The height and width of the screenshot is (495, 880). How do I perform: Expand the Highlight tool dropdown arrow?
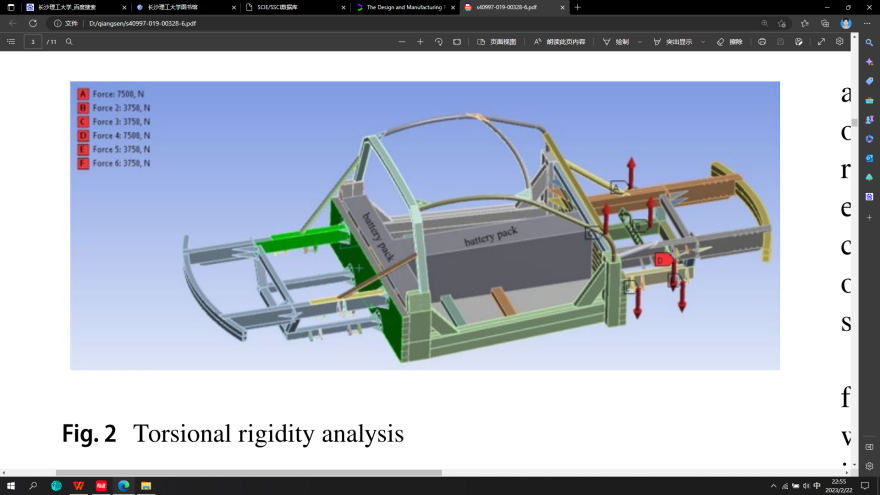click(x=703, y=42)
